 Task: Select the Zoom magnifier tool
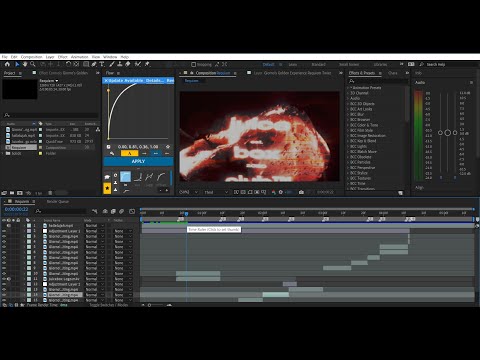point(33,64)
